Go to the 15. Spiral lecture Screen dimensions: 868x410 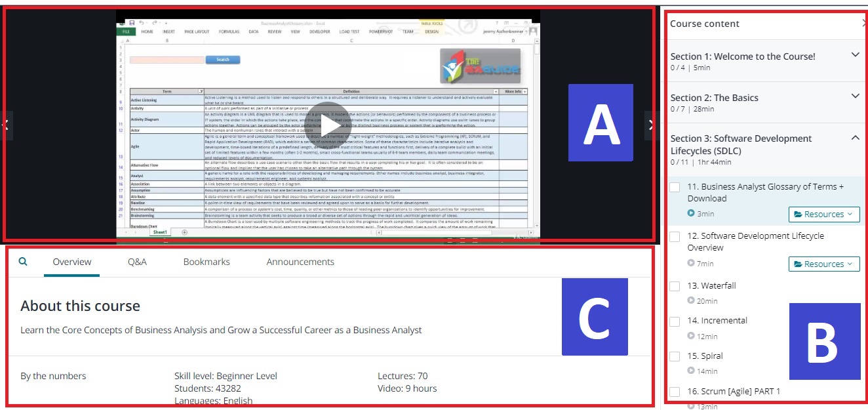705,356
